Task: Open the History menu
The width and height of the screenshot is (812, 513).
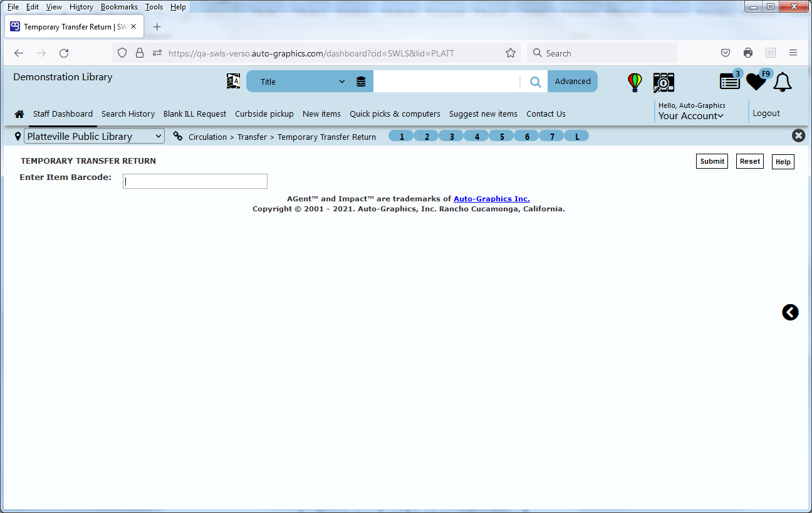Action: [x=81, y=7]
